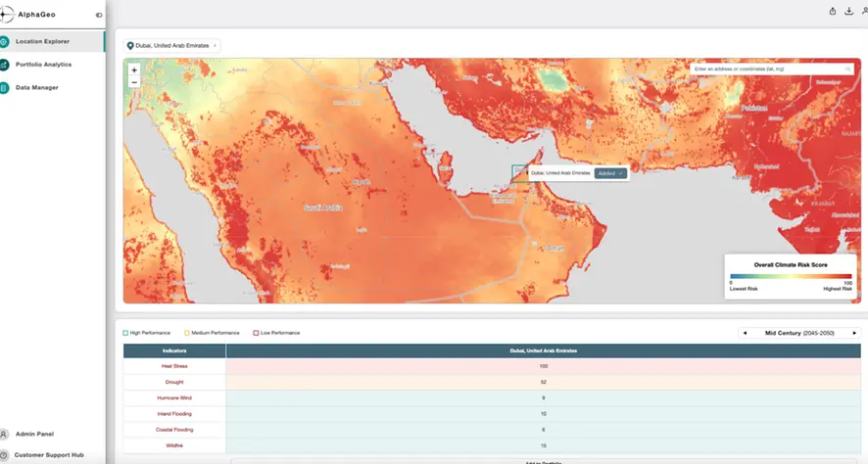Screen dimensions: 868x464
Task: Click the High Performance legend box
Action: click(x=125, y=333)
